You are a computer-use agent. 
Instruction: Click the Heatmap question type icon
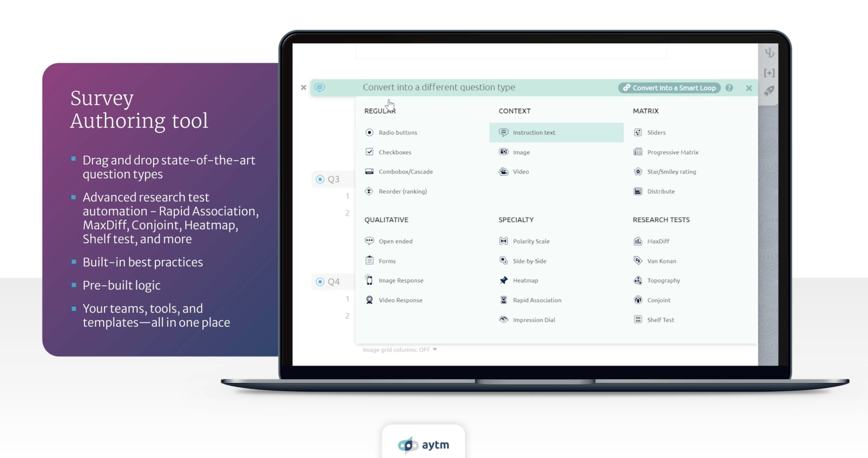504,280
